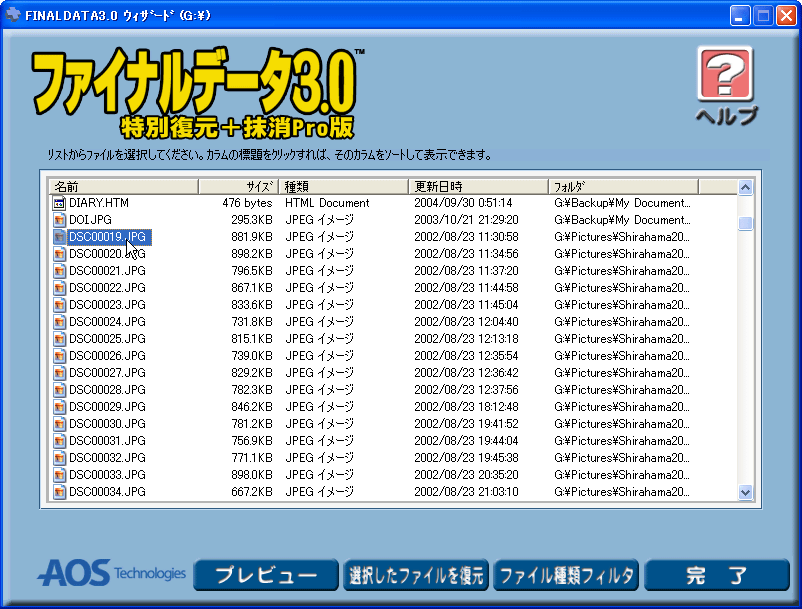Click the 295.3KB size cell
Screen dimensions: 802x609
[252, 220]
